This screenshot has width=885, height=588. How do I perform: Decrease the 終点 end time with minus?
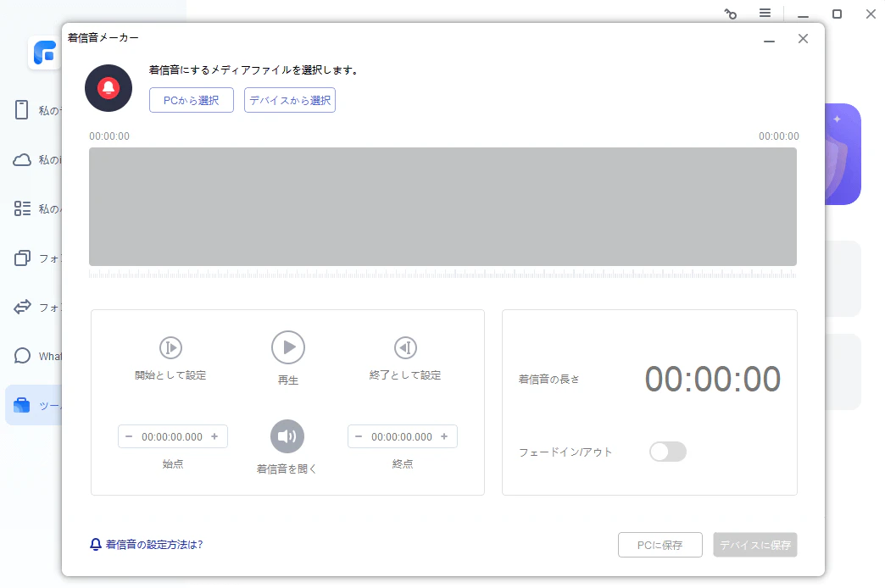[x=359, y=436]
